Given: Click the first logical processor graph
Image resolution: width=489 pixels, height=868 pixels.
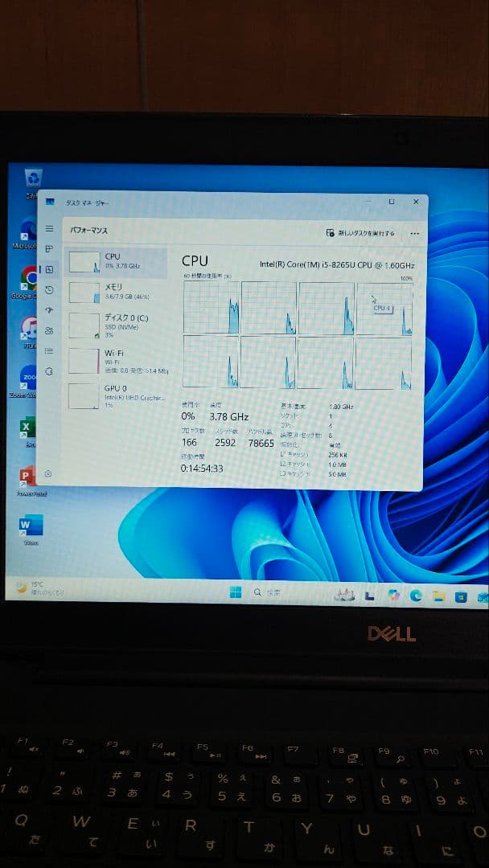Looking at the screenshot, I should (x=212, y=307).
